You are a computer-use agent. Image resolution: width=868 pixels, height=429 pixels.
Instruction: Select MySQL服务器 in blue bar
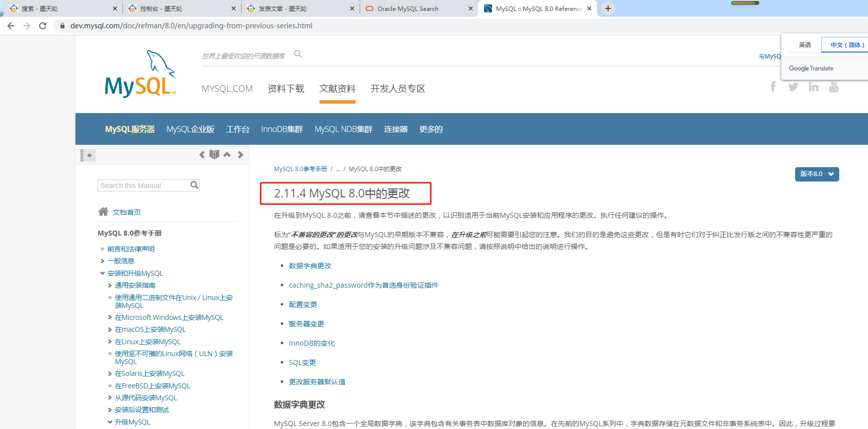click(130, 129)
